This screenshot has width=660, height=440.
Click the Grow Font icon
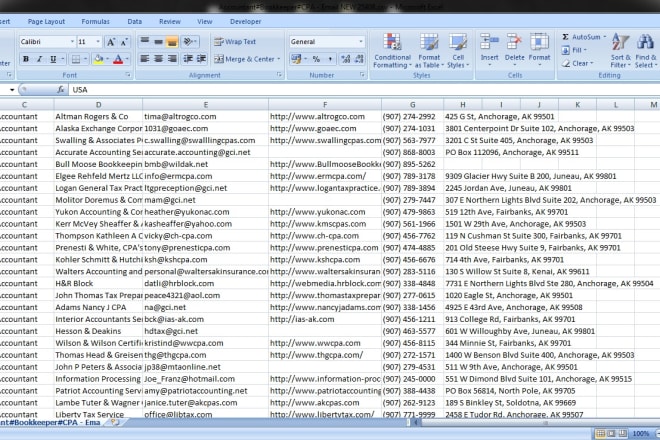coord(111,42)
